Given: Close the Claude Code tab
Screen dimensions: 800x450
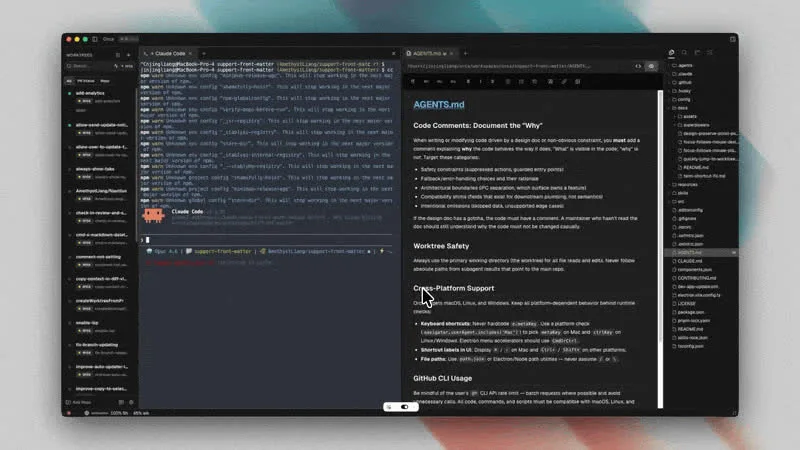Looking at the screenshot, I should tap(190, 54).
